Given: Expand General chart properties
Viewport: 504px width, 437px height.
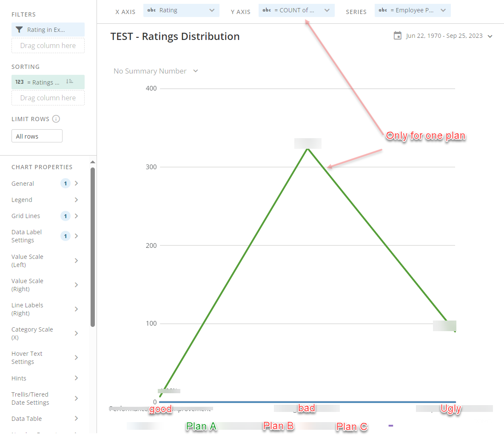Looking at the screenshot, I should tap(76, 183).
